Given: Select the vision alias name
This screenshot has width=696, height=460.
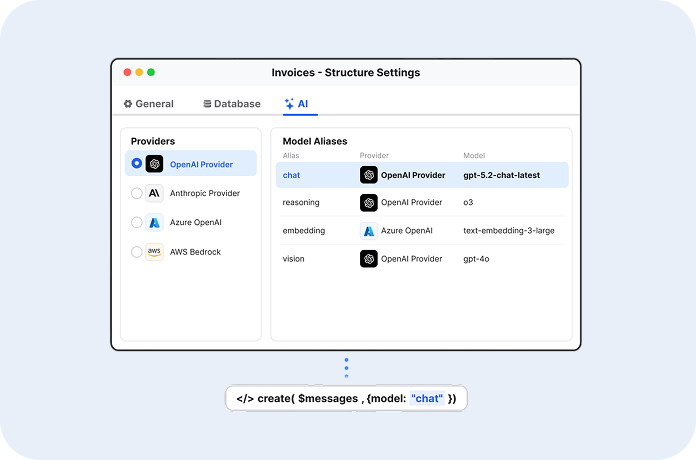Looking at the screenshot, I should click(x=293, y=259).
